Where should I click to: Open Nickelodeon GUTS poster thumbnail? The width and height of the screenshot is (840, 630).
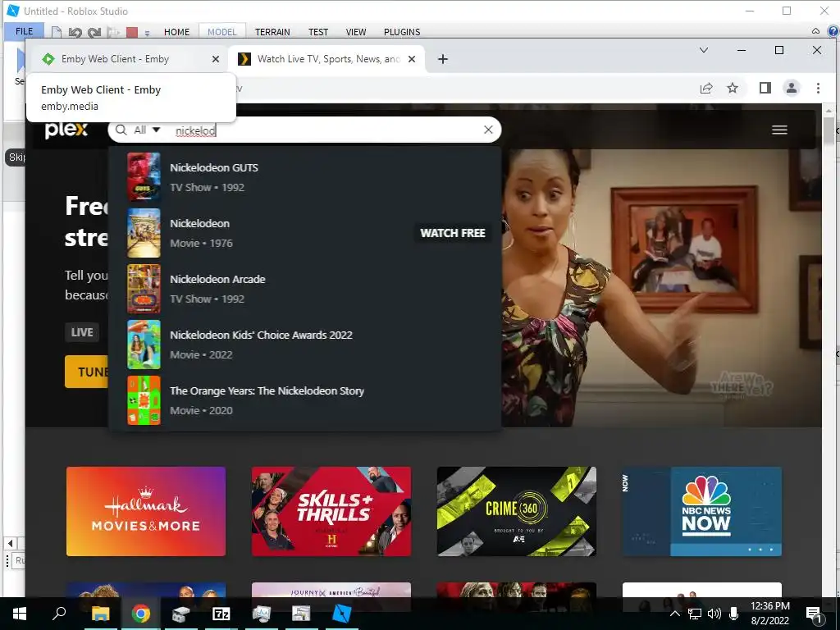tap(144, 177)
